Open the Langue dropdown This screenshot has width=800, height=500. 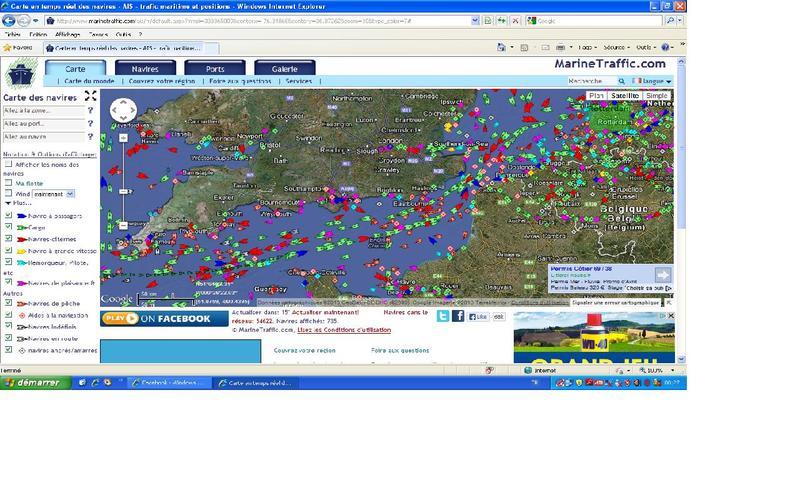653,81
